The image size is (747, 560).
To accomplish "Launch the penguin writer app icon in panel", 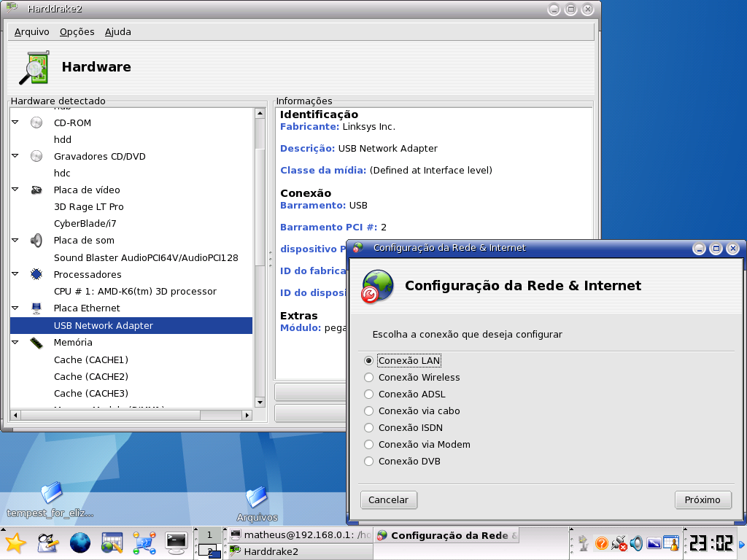I will pyautogui.click(x=47, y=543).
